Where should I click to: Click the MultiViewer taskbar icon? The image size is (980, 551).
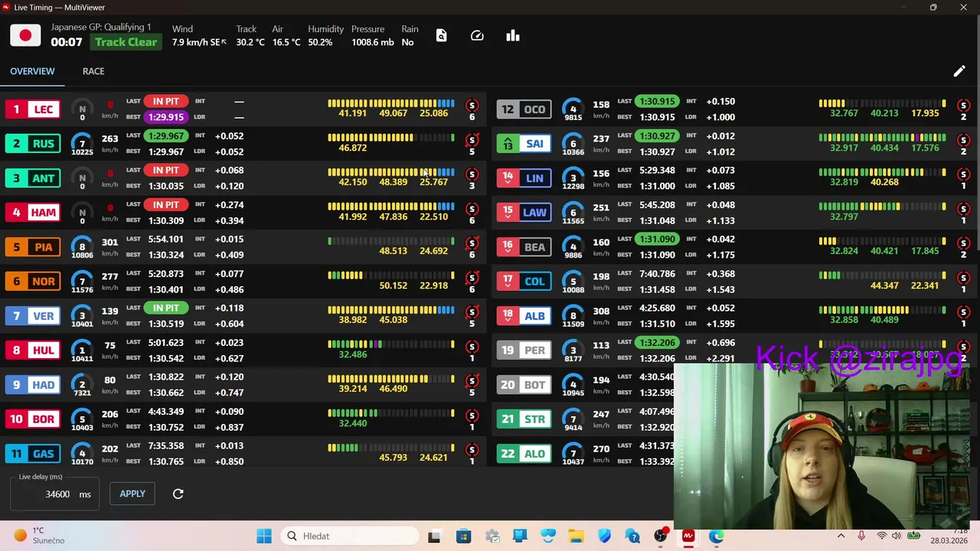click(688, 536)
